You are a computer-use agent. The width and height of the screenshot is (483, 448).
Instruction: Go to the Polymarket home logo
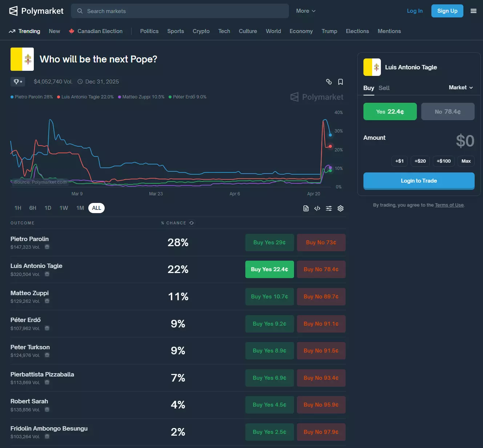[x=36, y=11]
